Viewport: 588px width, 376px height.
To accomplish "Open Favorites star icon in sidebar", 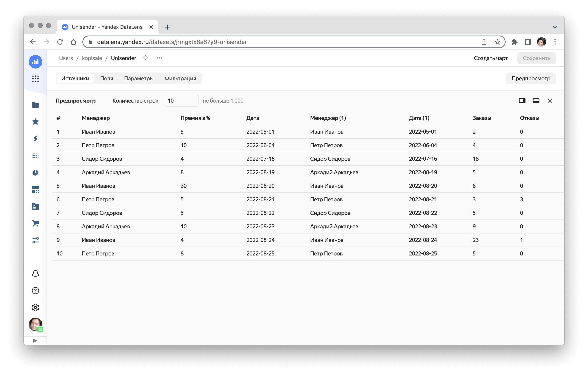I will 35,122.
